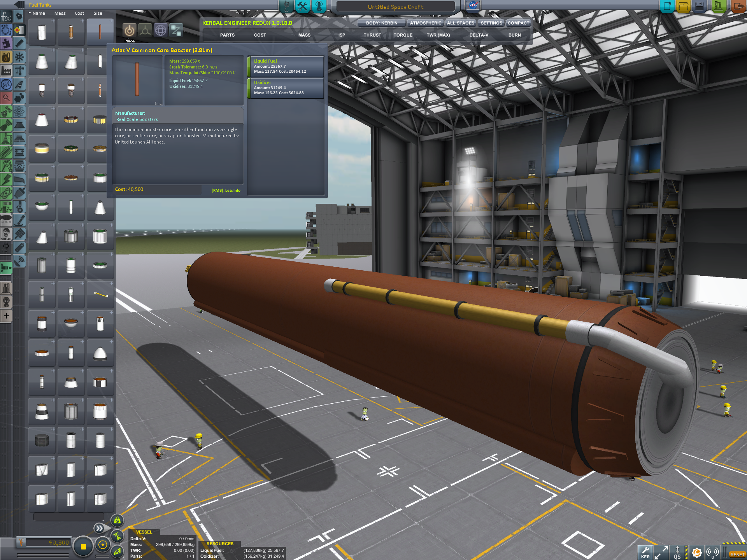Toggle Center of Mass indicator
747x560 pixels.
[117, 521]
